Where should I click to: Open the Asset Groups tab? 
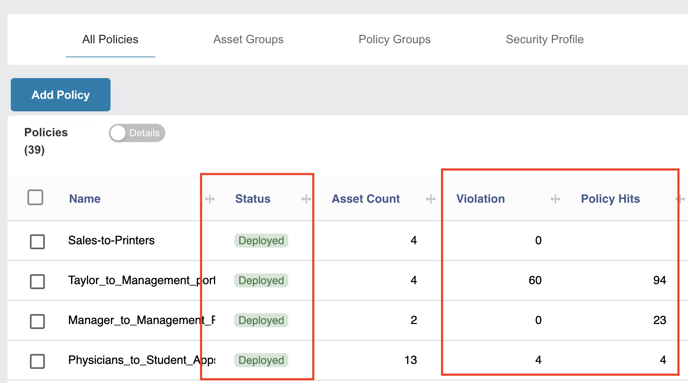[248, 39]
